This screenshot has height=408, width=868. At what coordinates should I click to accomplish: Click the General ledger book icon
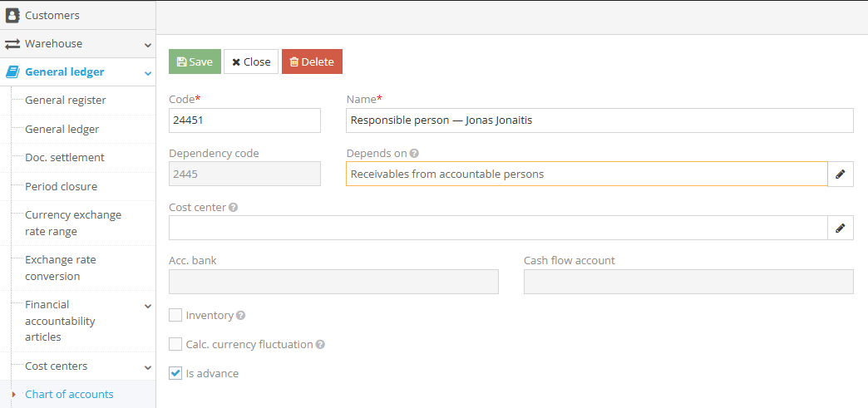(12, 72)
